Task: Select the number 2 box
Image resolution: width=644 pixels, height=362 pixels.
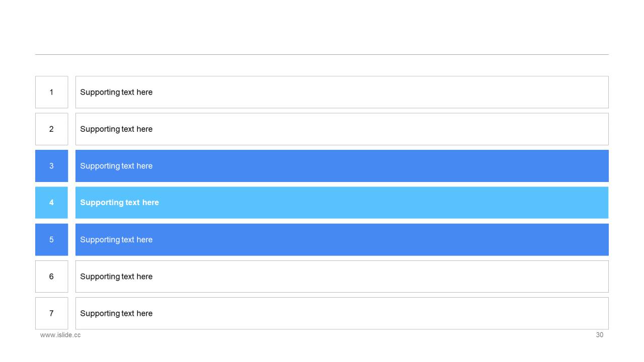Action: point(51,129)
